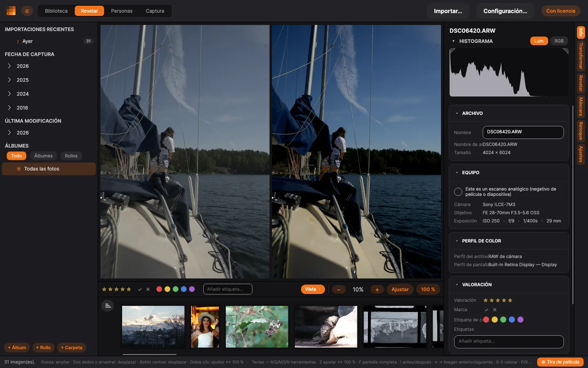Image resolution: width=588 pixels, height=368 pixels.
Task: Select the Álbumes filter pill
Action: [x=43, y=156]
